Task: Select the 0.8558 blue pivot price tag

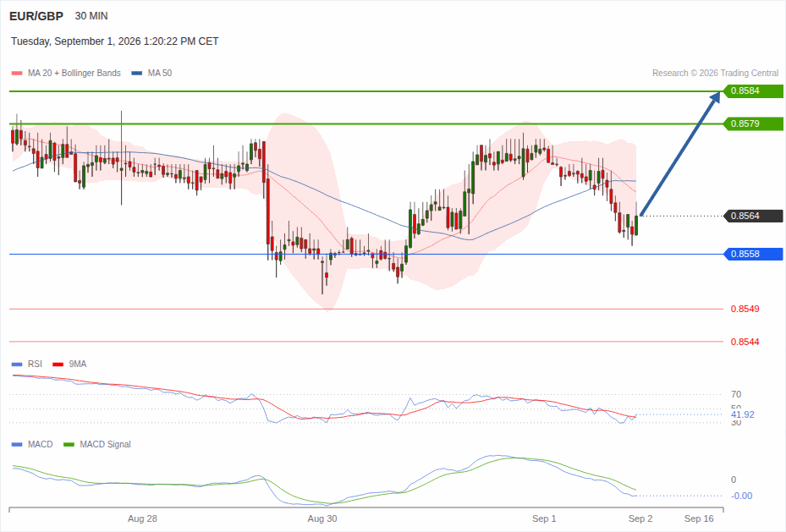Action: tap(753, 254)
